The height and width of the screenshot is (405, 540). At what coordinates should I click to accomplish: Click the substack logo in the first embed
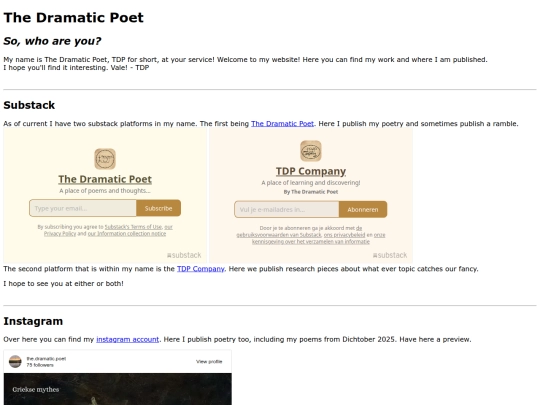click(184, 255)
